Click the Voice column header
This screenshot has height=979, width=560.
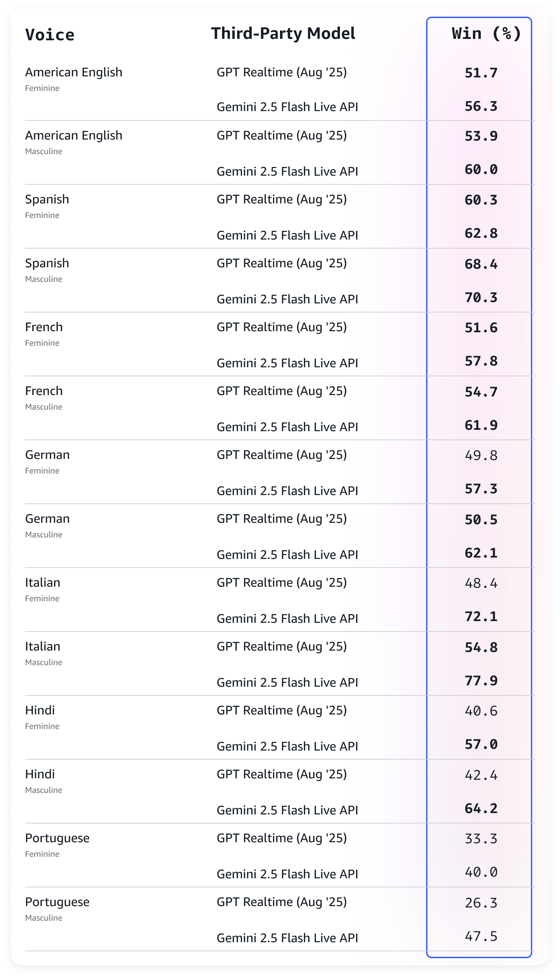(50, 35)
